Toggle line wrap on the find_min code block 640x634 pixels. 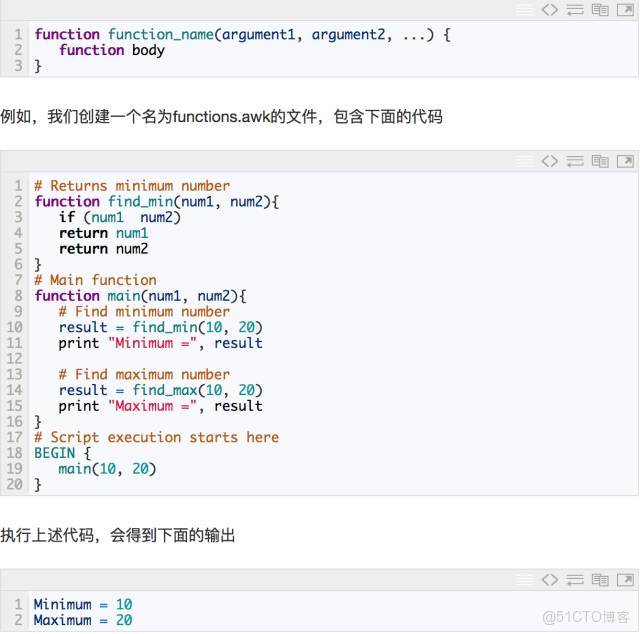click(x=575, y=161)
